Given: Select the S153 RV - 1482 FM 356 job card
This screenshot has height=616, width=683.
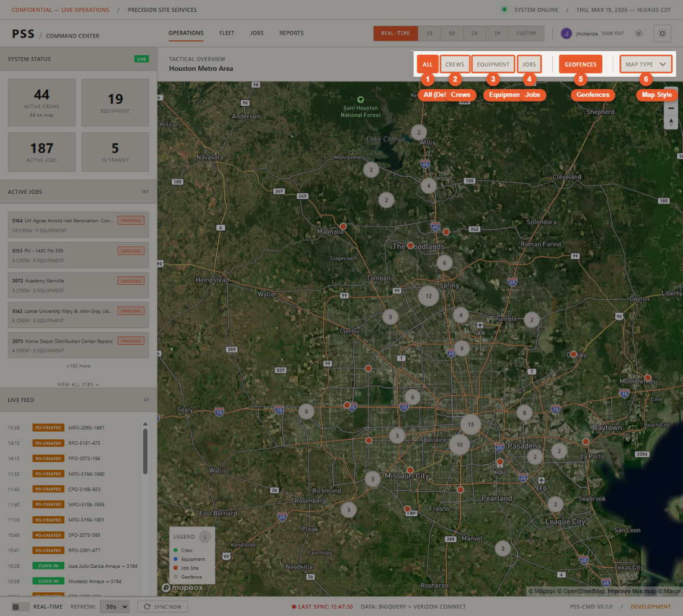Looking at the screenshot, I should (78, 255).
